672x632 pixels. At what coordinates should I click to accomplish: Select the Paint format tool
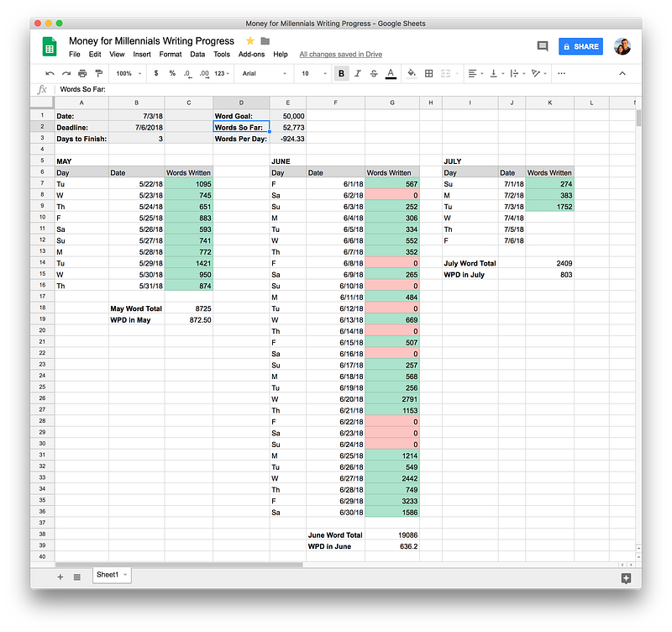(98, 73)
